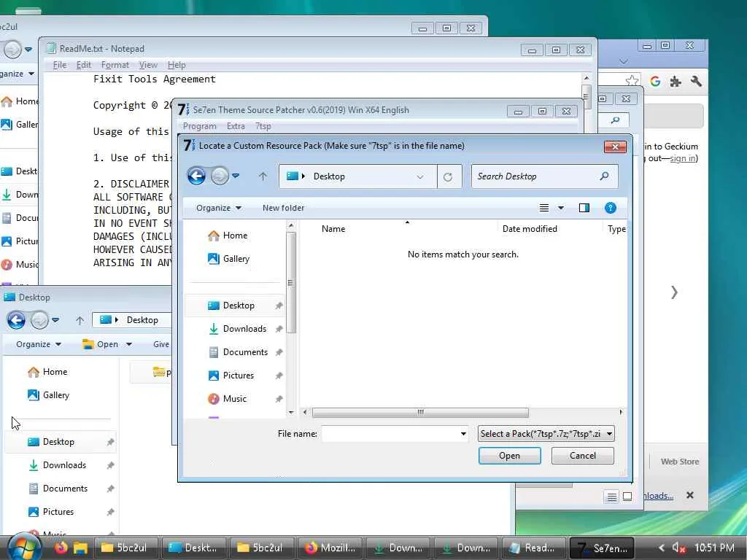Select Downloads in the Desktop Explorer sidebar
This screenshot has width=747, height=560.
coord(58,465)
